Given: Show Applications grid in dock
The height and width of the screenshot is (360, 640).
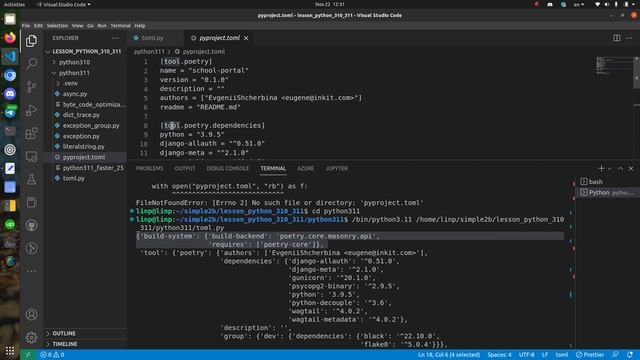Looking at the screenshot, I should point(10,351).
